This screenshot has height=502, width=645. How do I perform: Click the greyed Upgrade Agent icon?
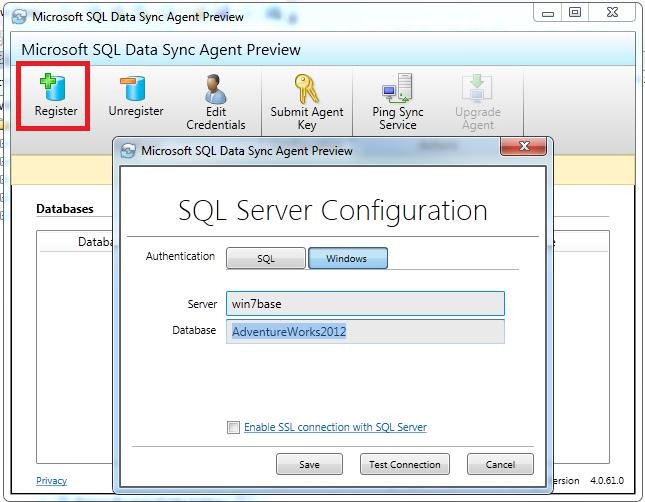(x=477, y=88)
